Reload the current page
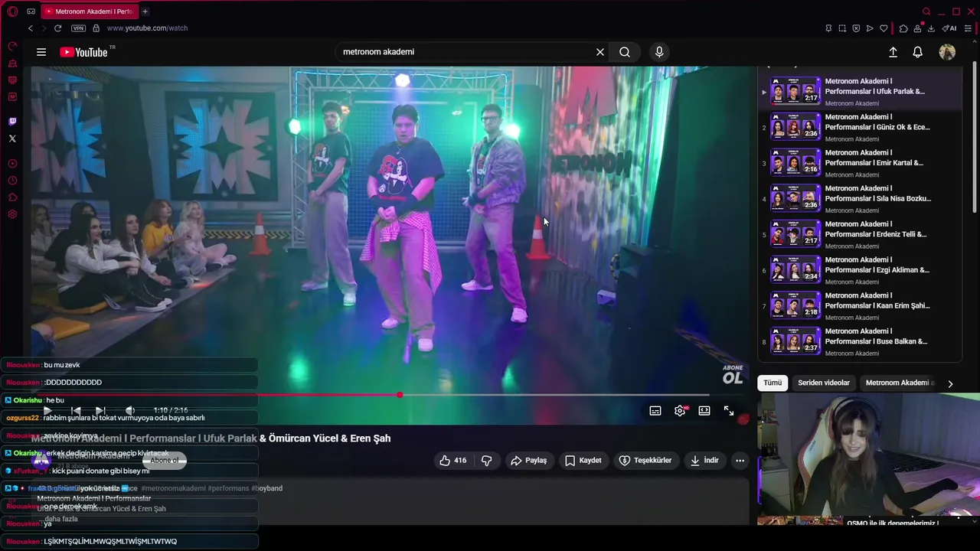This screenshot has width=980, height=551. [x=57, y=28]
